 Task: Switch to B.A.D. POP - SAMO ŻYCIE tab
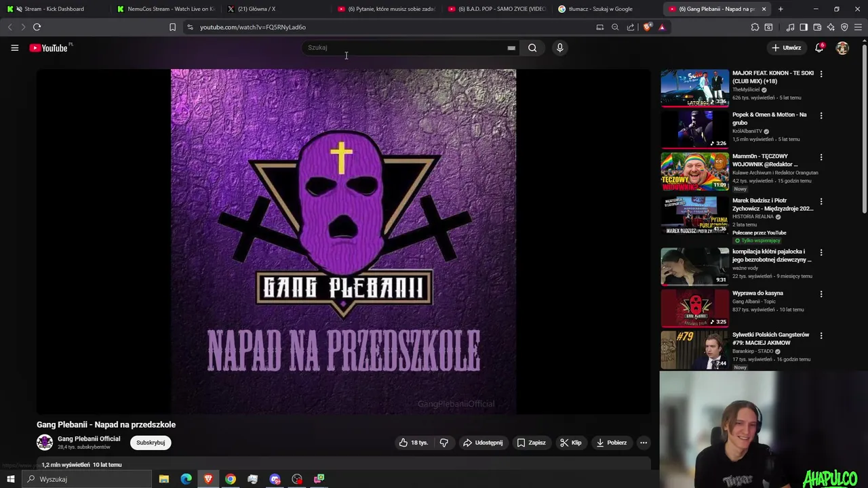pos(496,9)
